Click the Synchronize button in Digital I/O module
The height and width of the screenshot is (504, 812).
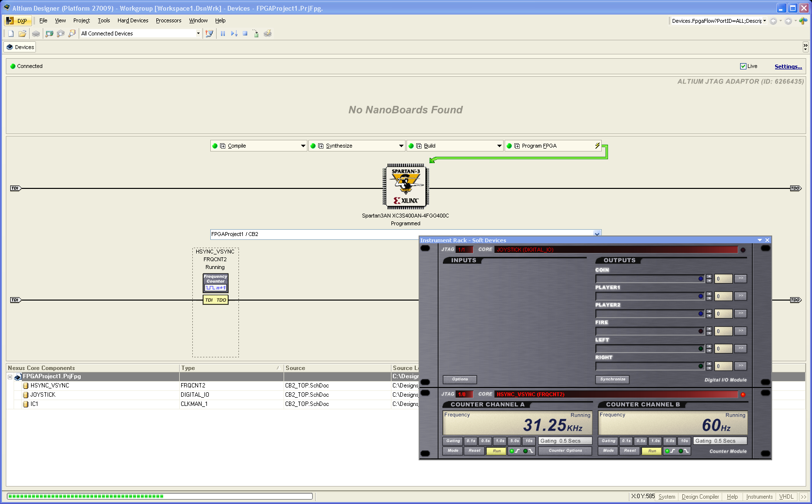613,379
